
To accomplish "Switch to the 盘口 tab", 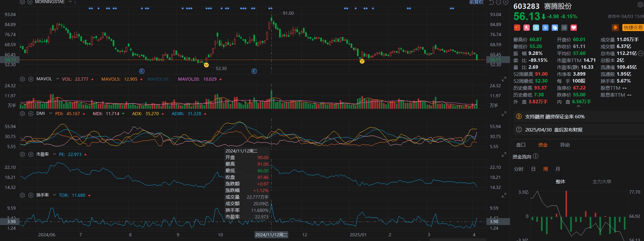I will (x=521, y=145).
